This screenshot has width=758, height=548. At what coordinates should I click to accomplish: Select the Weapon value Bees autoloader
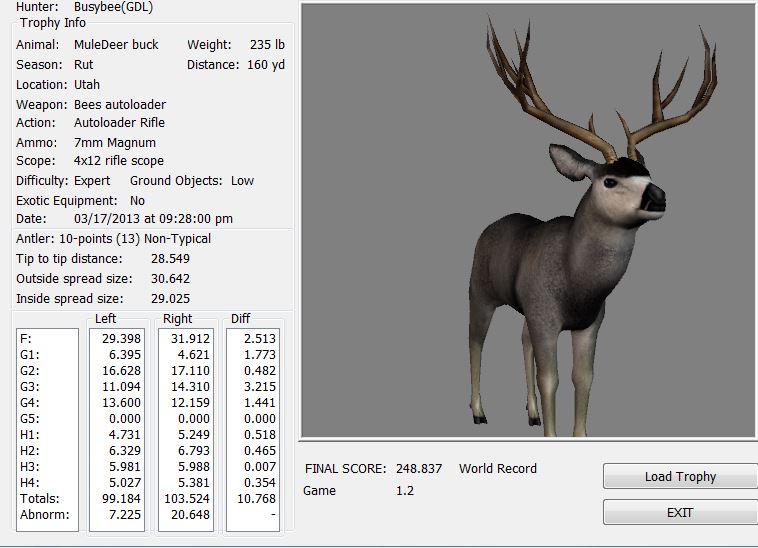pos(120,105)
